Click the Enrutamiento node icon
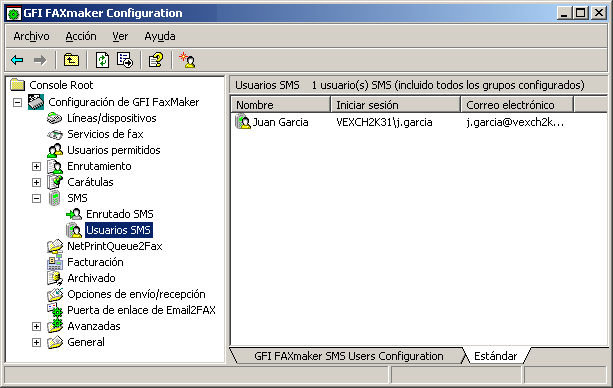Screen dimensions: 613x388 click(x=55, y=166)
